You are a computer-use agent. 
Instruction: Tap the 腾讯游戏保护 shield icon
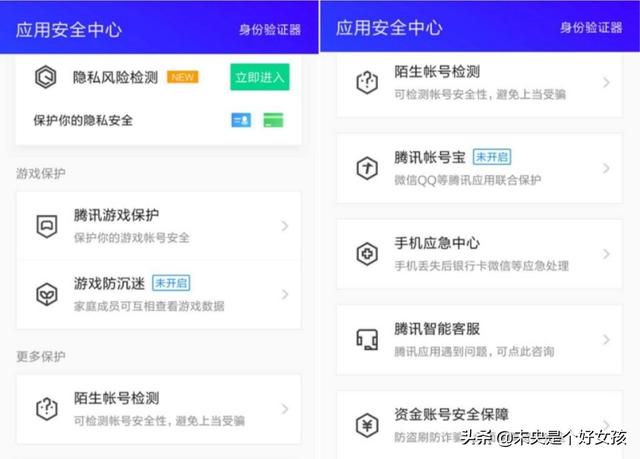47,226
